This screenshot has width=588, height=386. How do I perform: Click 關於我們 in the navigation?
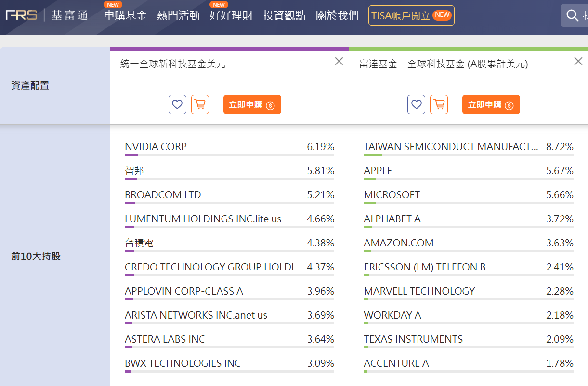(x=338, y=15)
